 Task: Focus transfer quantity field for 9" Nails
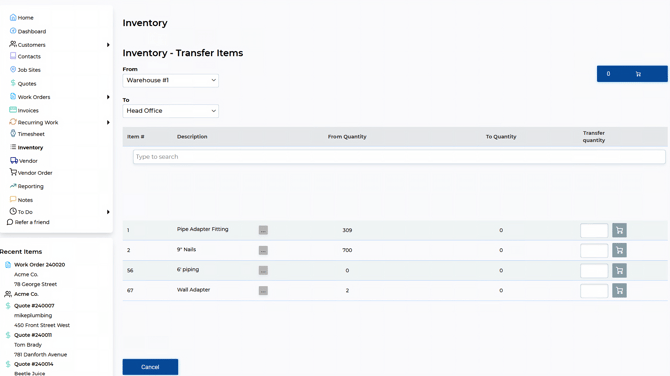point(594,250)
